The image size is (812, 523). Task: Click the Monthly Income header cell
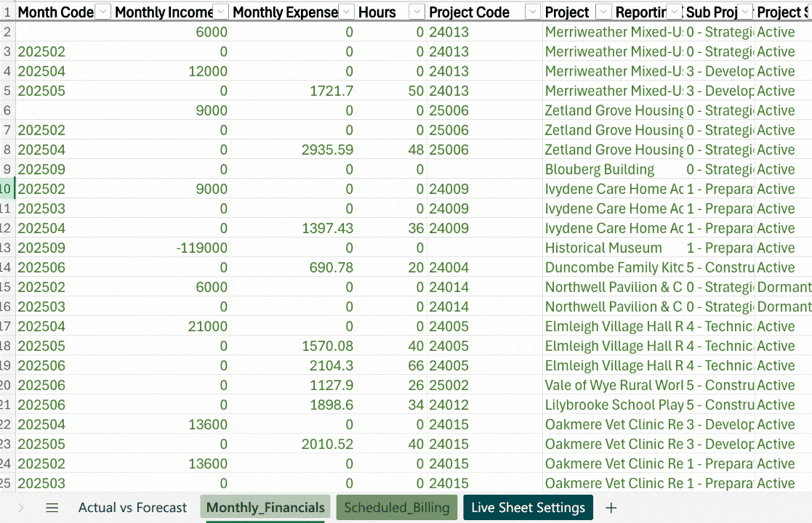click(x=164, y=12)
